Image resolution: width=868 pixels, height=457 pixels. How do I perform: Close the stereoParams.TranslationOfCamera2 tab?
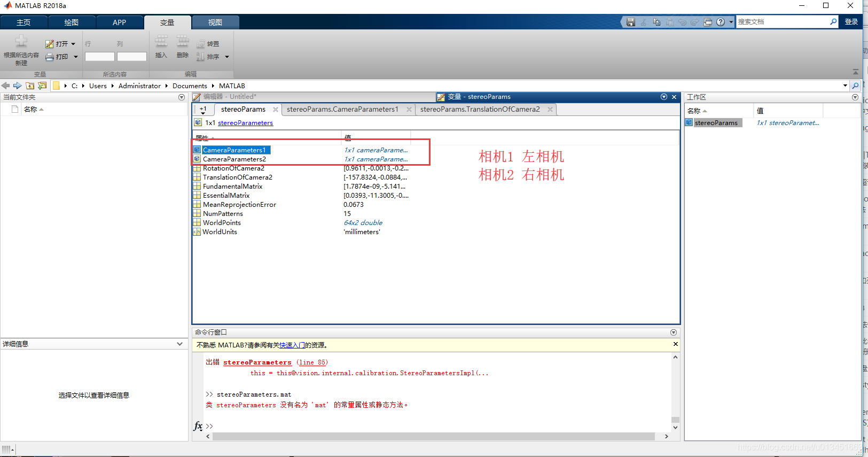click(x=550, y=110)
